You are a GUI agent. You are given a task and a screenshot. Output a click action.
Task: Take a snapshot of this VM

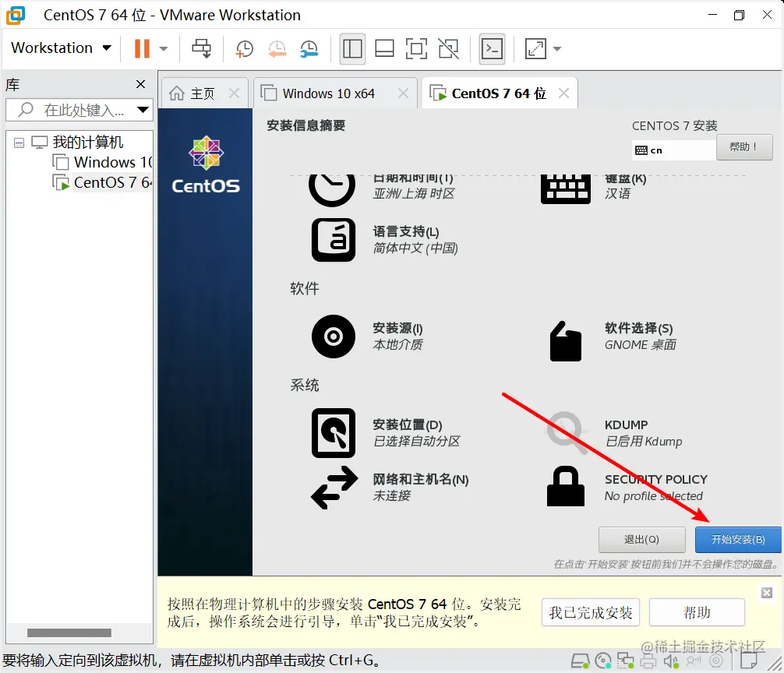click(x=245, y=49)
